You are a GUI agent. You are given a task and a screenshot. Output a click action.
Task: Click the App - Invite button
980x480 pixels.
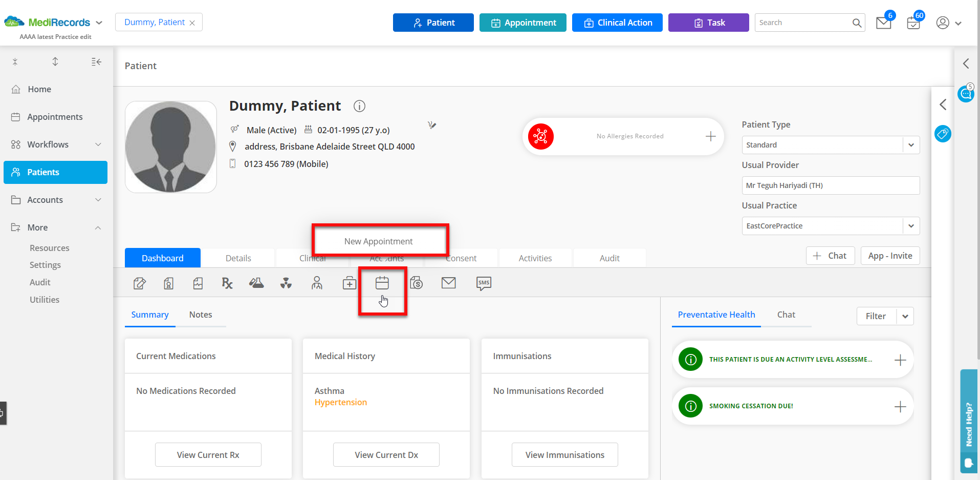click(x=890, y=255)
